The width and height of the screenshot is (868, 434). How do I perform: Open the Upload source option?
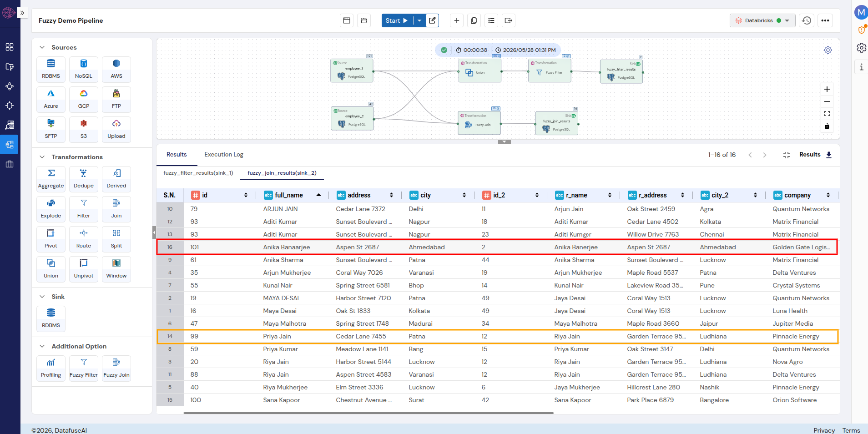tap(116, 130)
